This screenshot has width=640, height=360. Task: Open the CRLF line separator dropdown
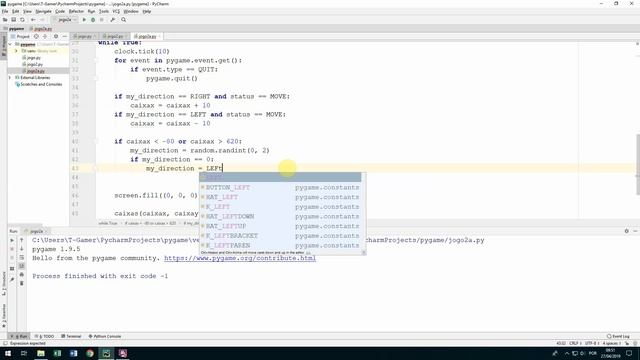[x=574, y=343]
